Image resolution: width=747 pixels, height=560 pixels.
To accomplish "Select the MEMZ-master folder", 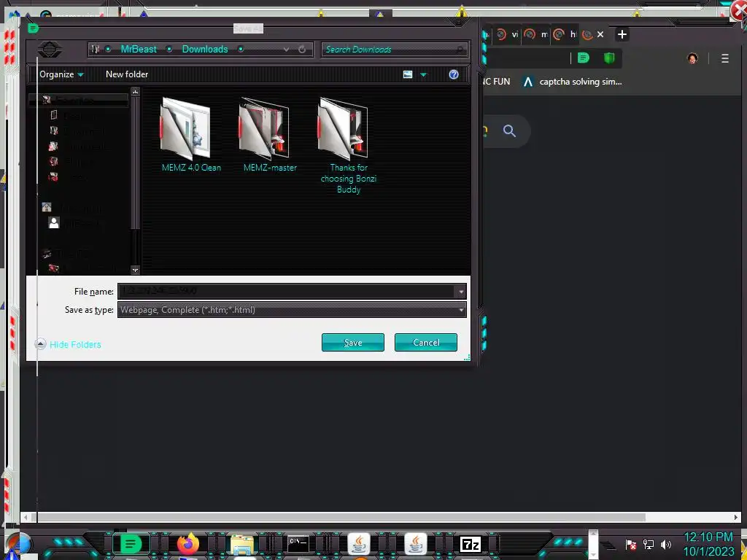I will pos(270,134).
